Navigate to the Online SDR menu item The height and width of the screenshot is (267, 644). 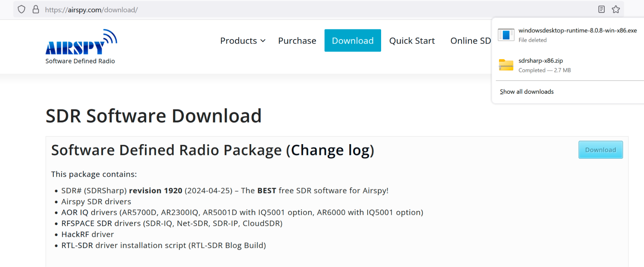click(470, 41)
